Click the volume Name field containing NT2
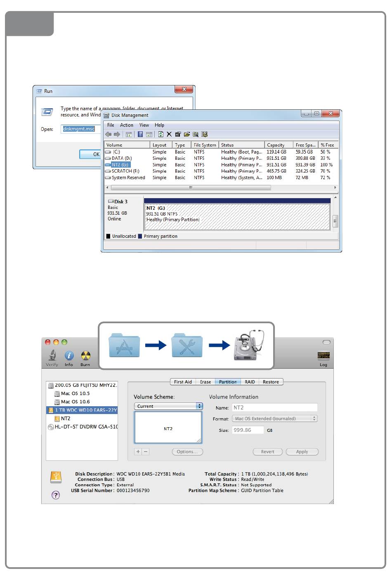Viewport: 392px width, 580px height. point(274,407)
